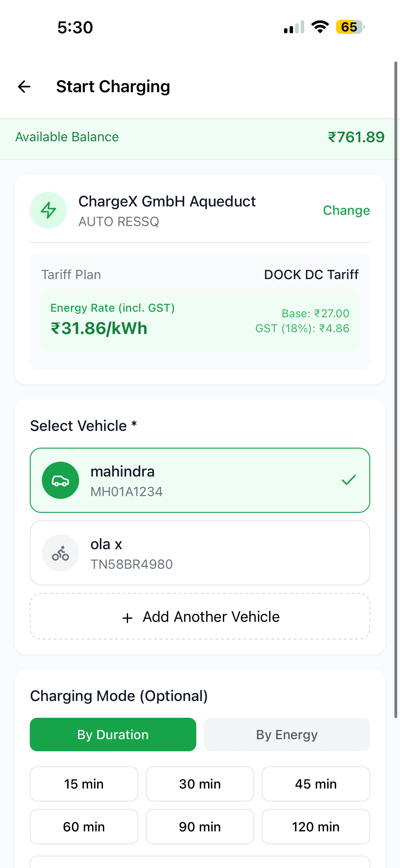
Task: Tap the green checkmark on mahindra
Action: 349,480
